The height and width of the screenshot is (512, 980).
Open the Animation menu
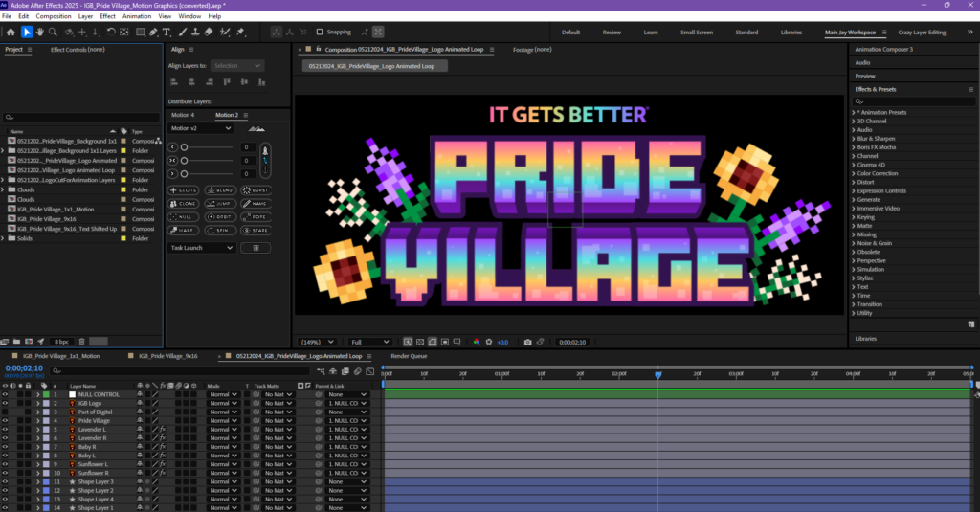(137, 16)
